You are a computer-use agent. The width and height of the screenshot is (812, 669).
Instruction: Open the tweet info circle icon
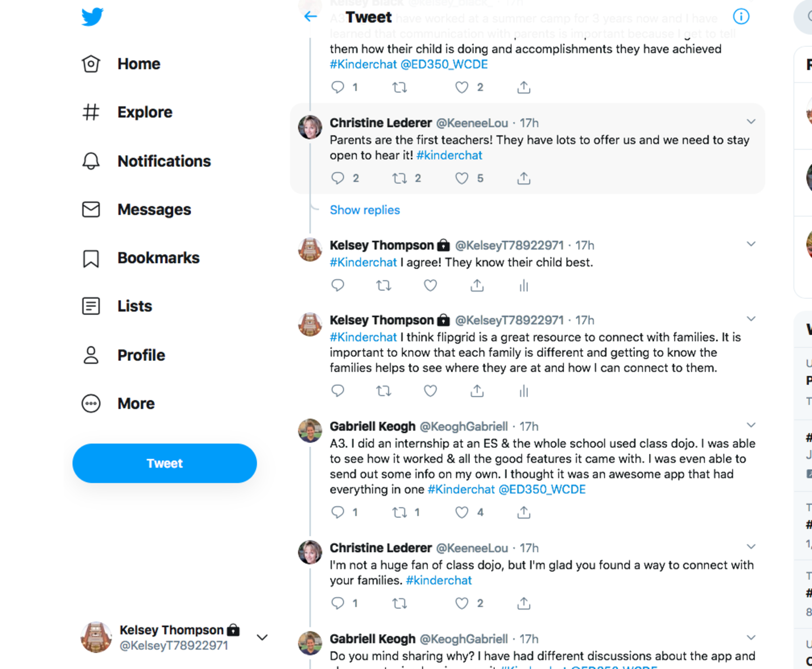[741, 17]
